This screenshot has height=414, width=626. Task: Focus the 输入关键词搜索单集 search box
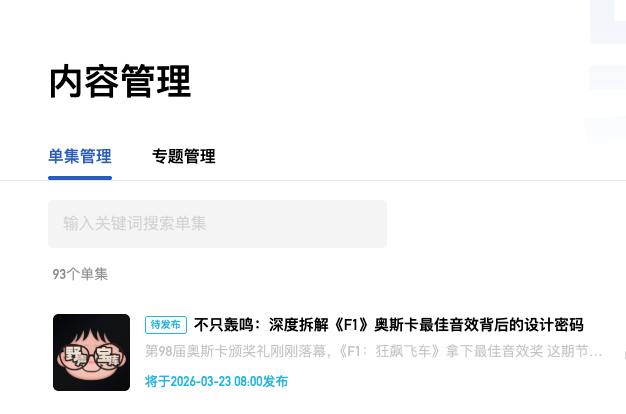[x=217, y=224]
